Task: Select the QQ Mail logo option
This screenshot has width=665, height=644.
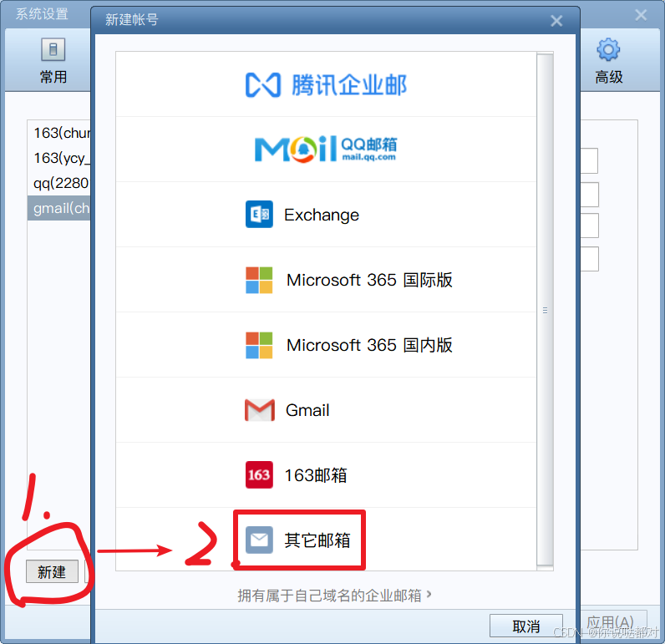Action: (x=326, y=149)
